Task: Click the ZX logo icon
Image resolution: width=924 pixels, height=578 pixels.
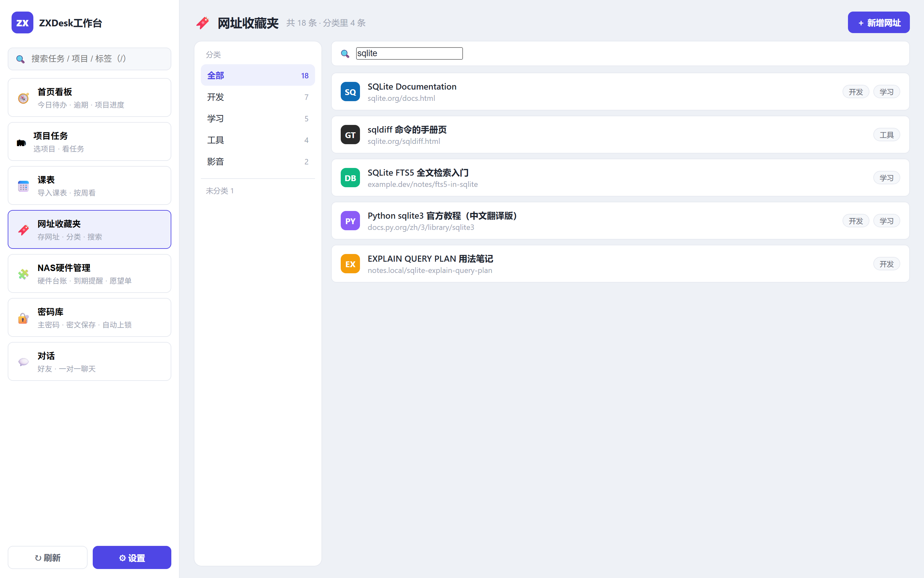Action: coord(22,22)
